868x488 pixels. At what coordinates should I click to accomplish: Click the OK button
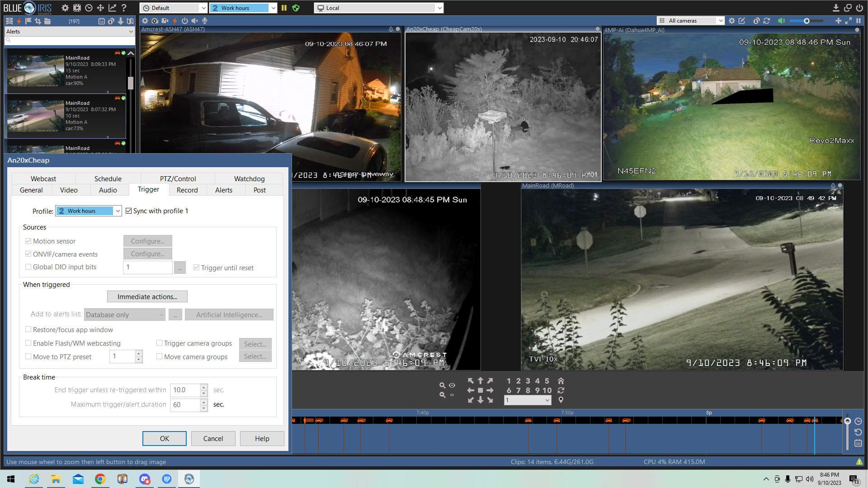[165, 438]
